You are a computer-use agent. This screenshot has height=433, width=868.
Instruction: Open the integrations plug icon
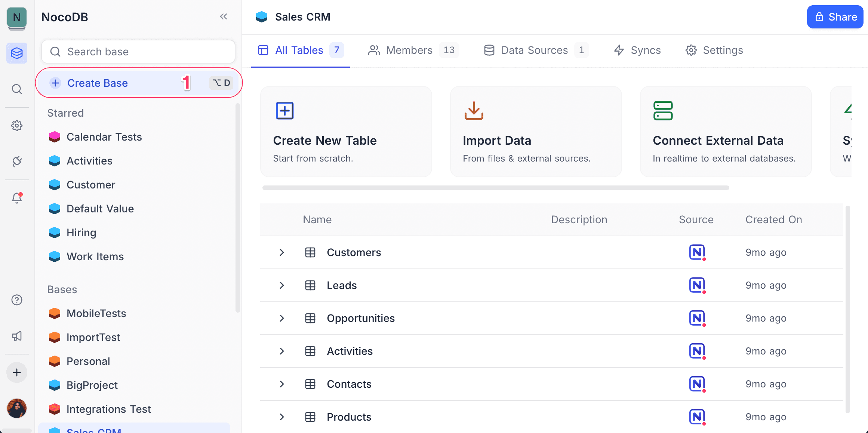(16, 161)
